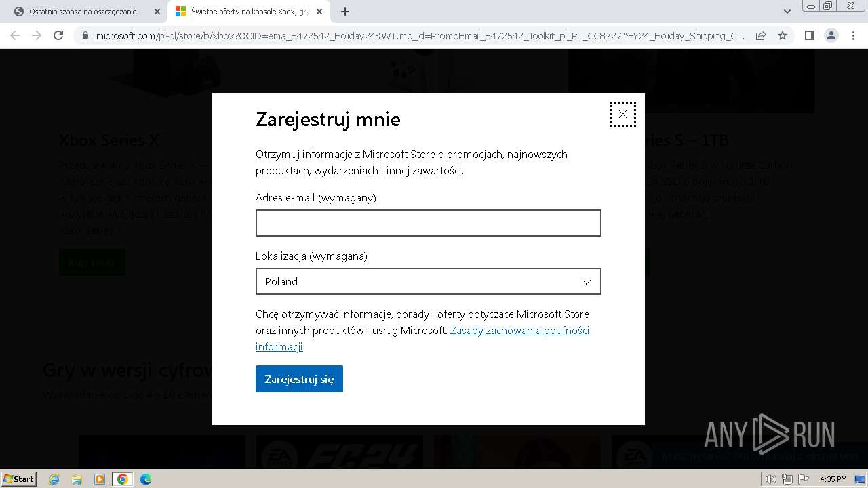868x488 pixels.
Task: Share this page icon
Action: pos(761,35)
